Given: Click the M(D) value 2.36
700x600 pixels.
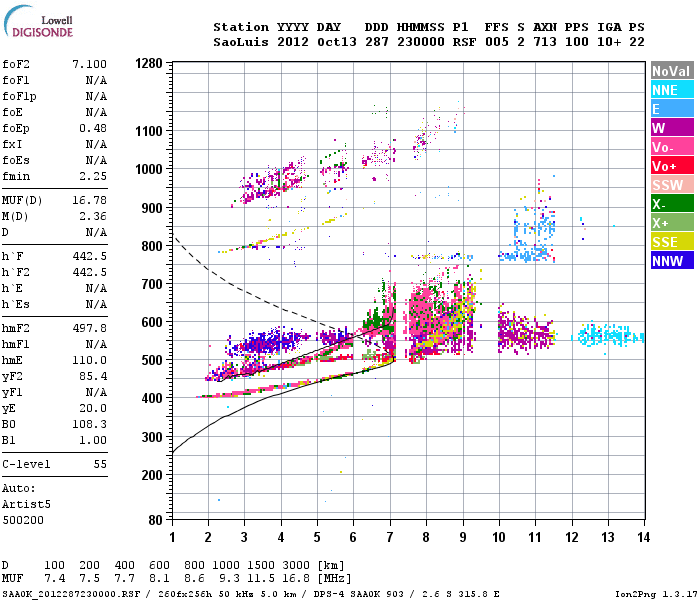Looking at the screenshot, I should pos(93,217).
